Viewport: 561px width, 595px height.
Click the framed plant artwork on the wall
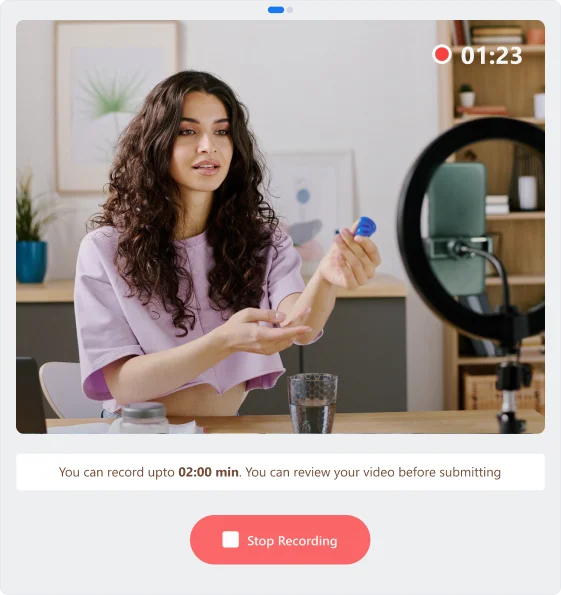116,106
